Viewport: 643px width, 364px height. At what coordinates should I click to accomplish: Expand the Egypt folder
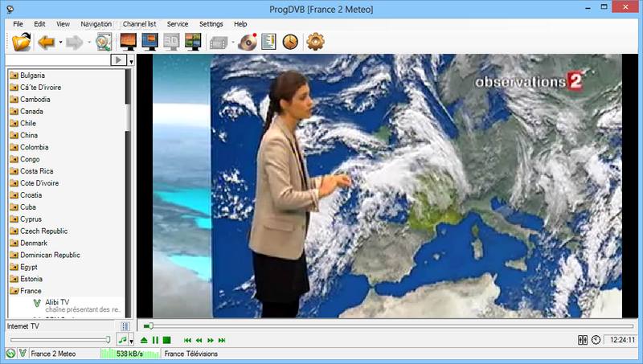click(14, 268)
